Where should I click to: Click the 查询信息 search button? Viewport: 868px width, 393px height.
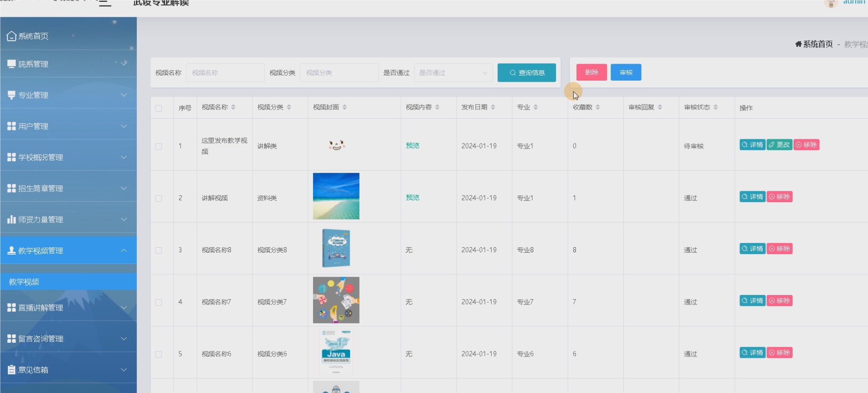coord(527,73)
